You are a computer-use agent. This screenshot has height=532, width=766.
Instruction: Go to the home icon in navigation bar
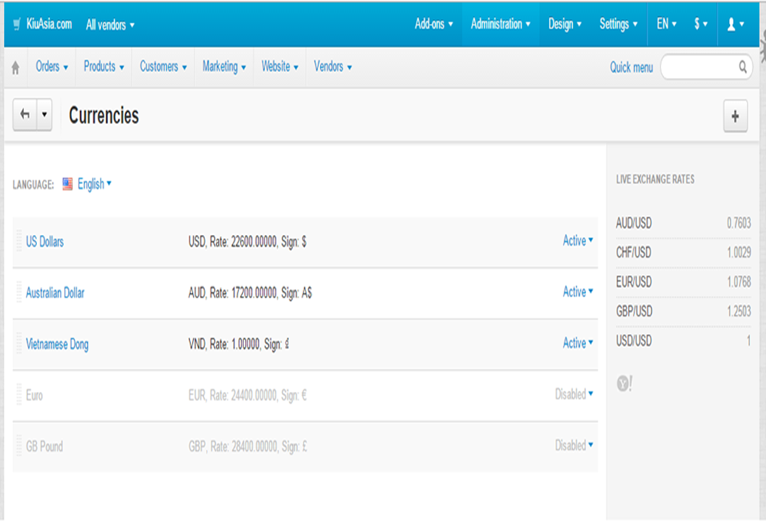pos(15,67)
